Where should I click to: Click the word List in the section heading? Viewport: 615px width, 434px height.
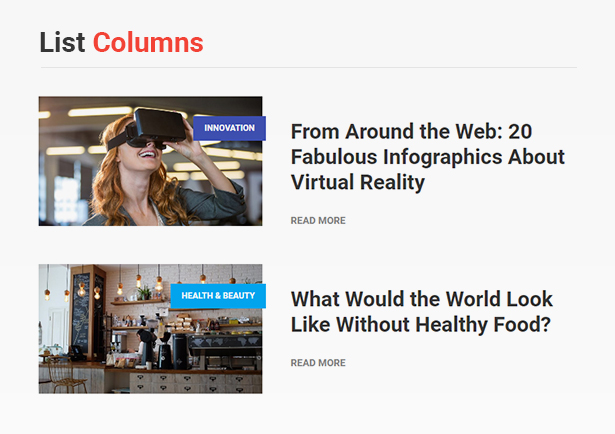coord(62,42)
